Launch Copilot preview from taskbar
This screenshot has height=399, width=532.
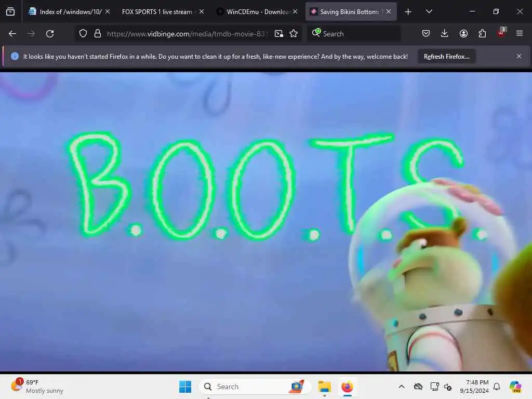coord(515,387)
